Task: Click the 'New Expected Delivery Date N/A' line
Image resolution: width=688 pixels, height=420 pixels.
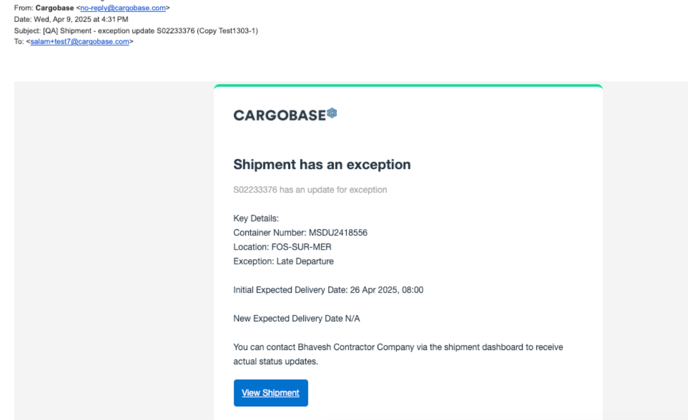Action: (x=297, y=318)
